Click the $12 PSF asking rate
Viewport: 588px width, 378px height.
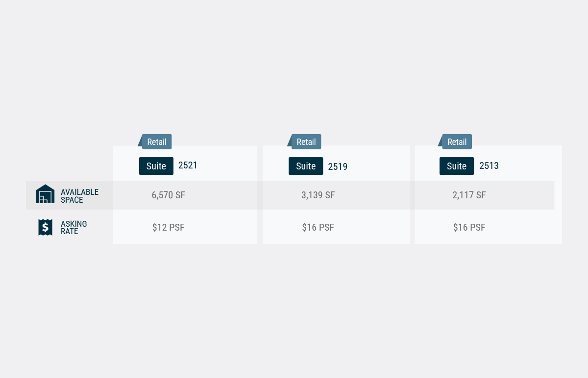[169, 227]
